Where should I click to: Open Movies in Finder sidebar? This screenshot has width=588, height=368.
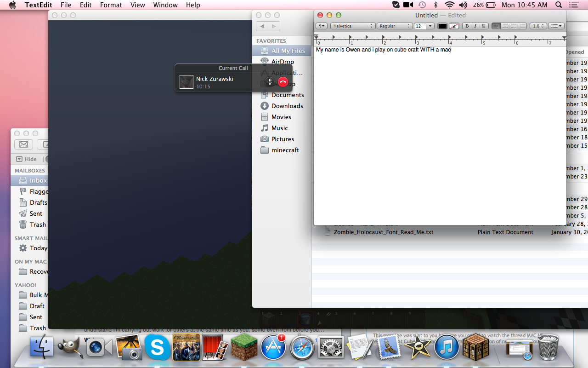[x=281, y=117]
